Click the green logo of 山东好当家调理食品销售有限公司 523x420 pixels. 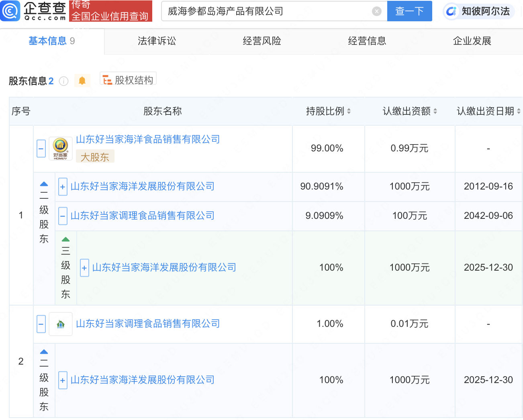tap(60, 324)
